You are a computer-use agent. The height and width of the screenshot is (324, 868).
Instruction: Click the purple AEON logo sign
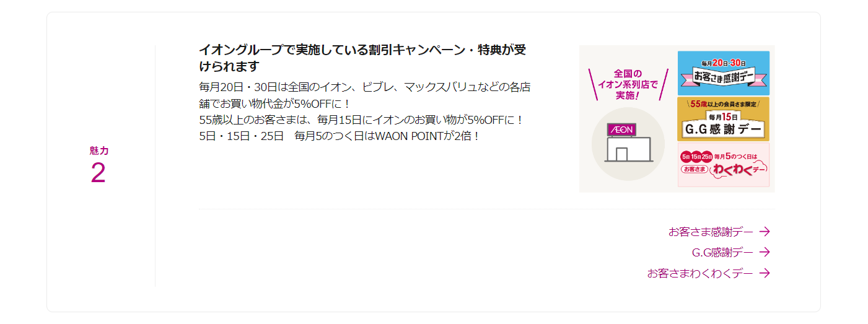pos(621,130)
